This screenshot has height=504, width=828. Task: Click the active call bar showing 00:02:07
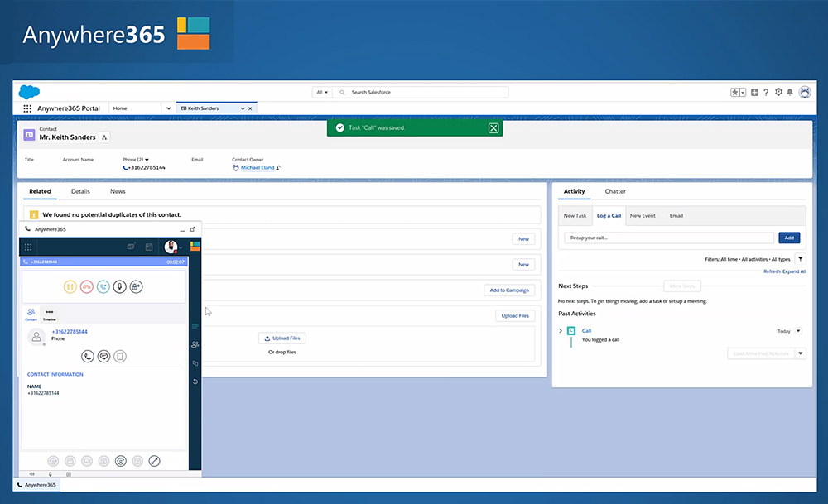pos(103,262)
